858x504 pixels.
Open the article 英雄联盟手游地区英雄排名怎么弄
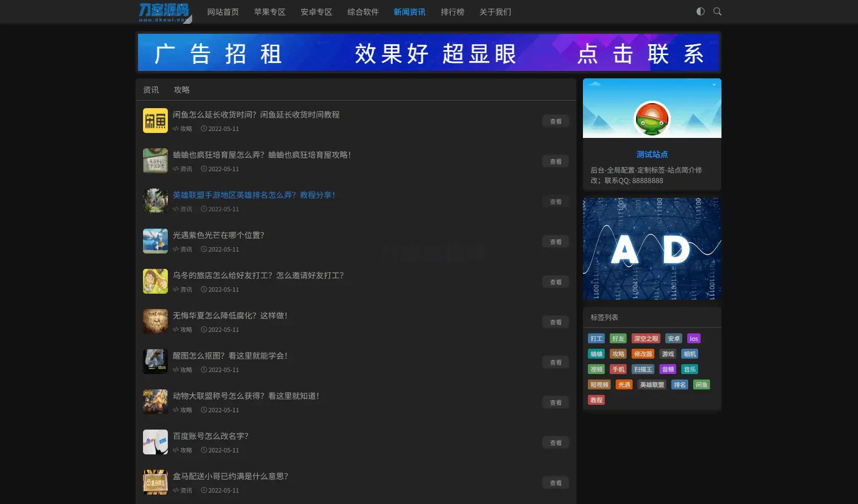253,195
